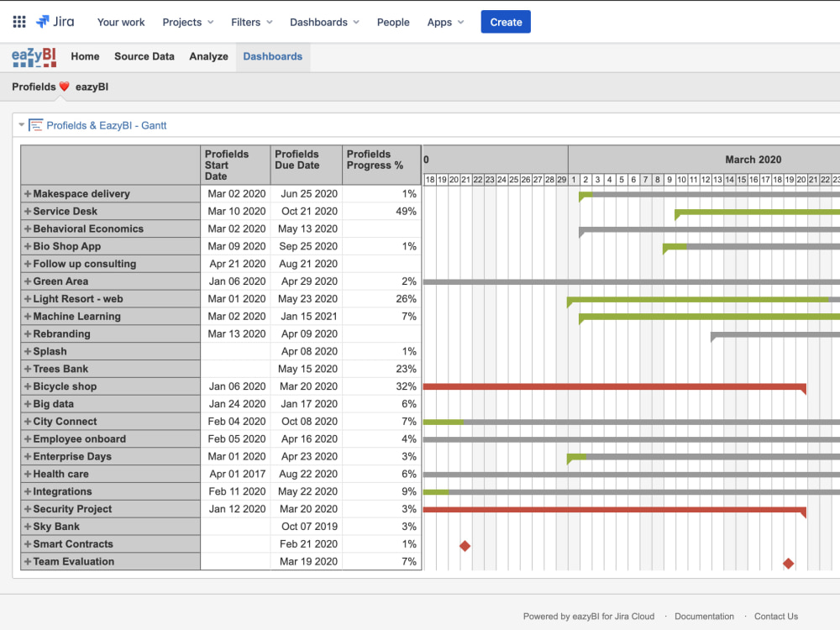Switch to the eazyBI Home tab

(85, 56)
